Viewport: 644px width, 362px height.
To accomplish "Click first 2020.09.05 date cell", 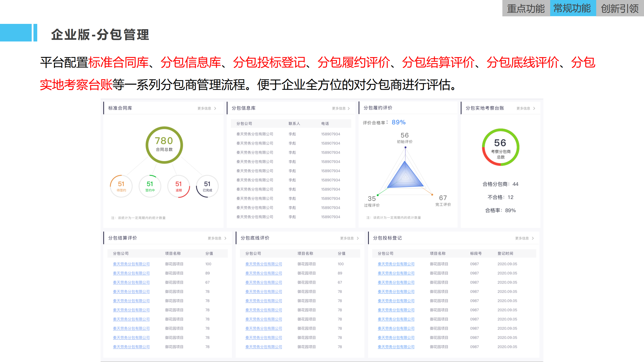I will (507, 264).
